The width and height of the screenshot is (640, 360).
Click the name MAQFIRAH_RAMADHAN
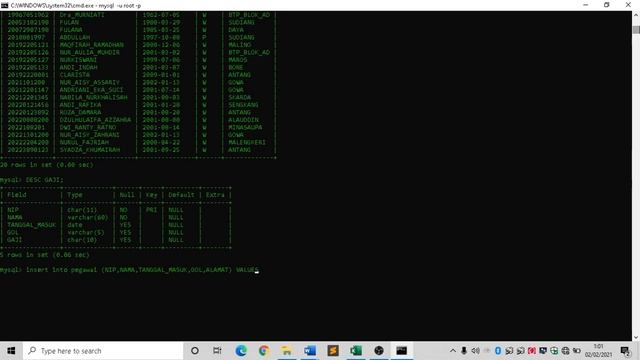point(92,45)
